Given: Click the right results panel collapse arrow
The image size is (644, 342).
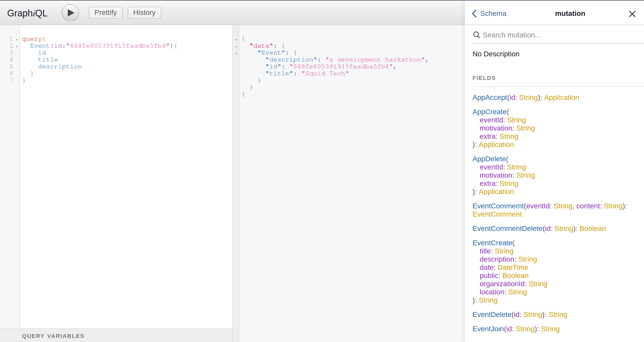Looking at the screenshot, I should 236,39.
